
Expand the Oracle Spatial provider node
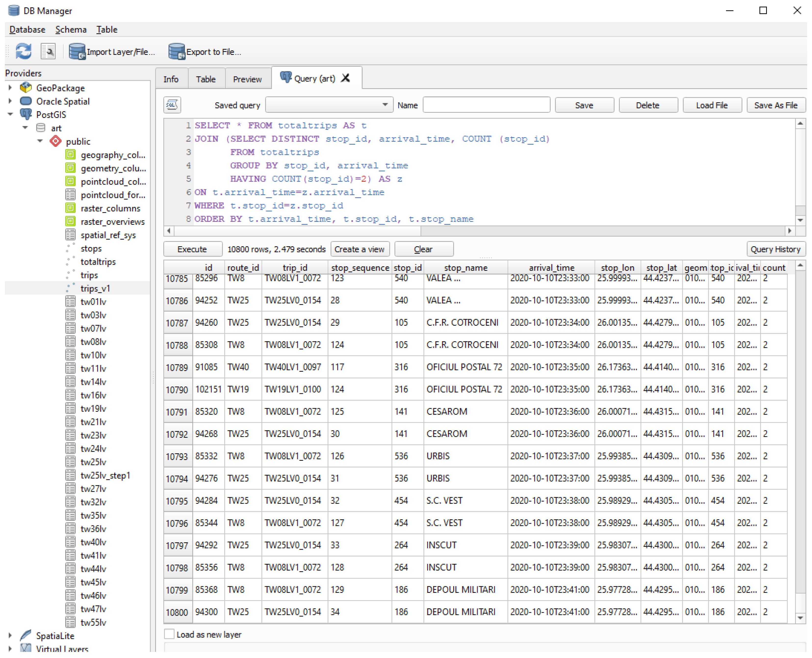click(x=10, y=101)
